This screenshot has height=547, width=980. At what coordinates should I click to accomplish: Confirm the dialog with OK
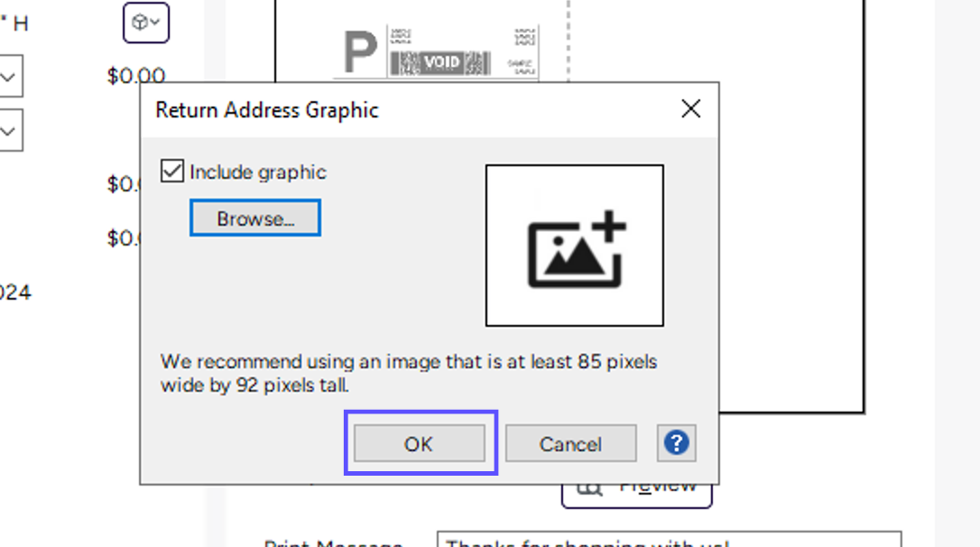pos(421,443)
